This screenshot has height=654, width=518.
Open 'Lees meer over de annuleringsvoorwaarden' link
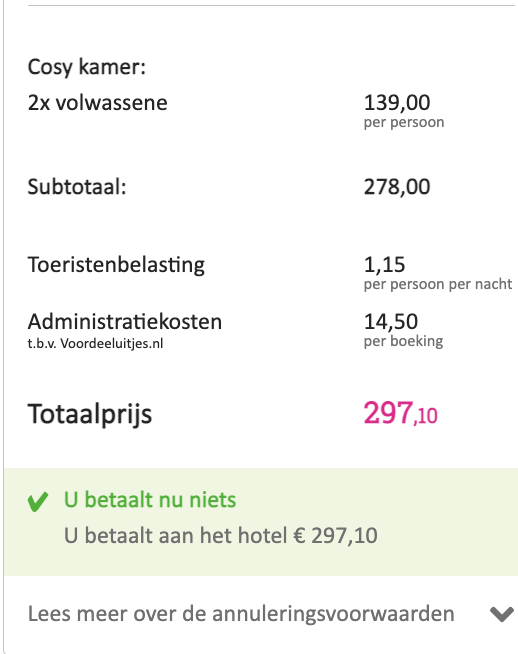tap(241, 614)
